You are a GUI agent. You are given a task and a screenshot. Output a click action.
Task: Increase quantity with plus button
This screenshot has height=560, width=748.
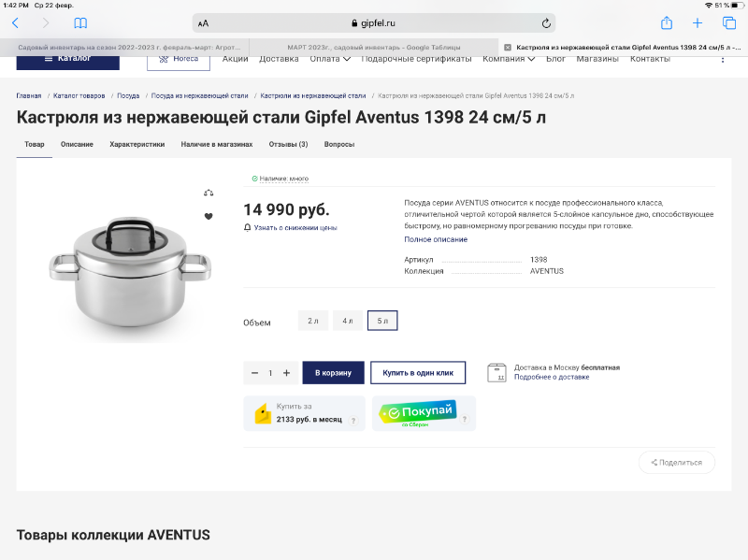(286, 373)
